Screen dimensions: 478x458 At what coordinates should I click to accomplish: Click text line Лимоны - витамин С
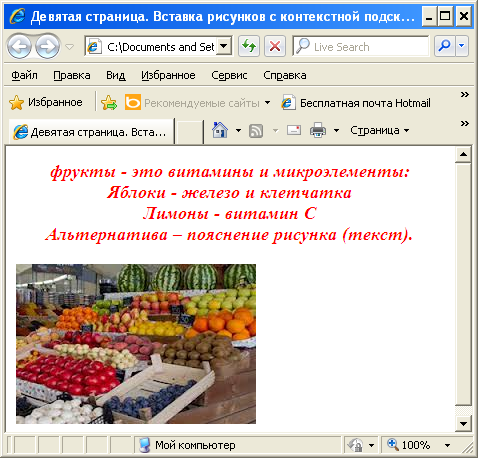230,214
